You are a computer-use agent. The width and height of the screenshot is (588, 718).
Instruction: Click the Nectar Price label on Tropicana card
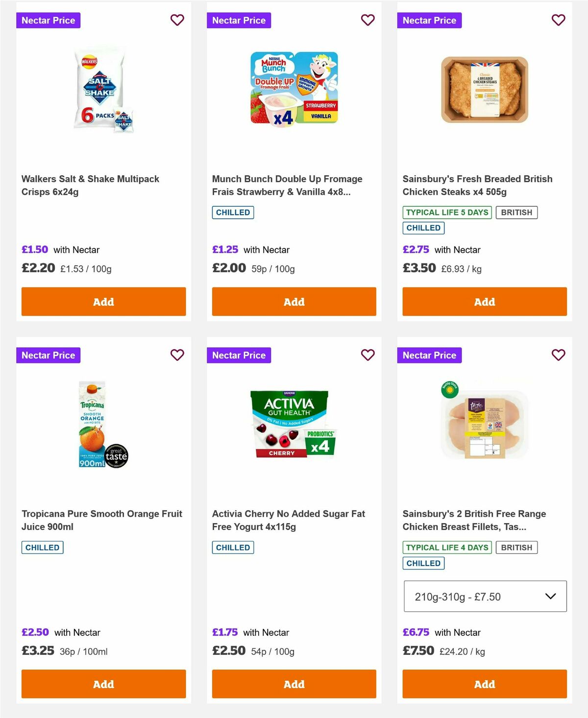pos(49,355)
